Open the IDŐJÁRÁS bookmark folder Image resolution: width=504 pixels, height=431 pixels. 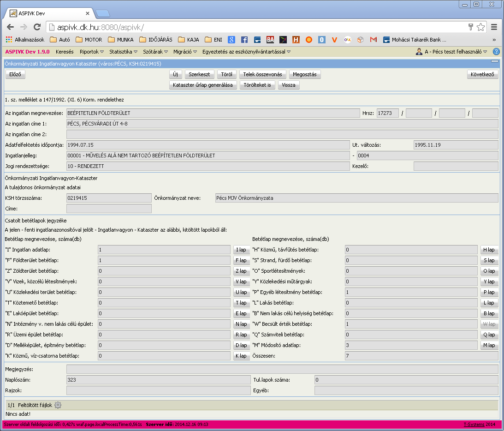tap(156, 40)
